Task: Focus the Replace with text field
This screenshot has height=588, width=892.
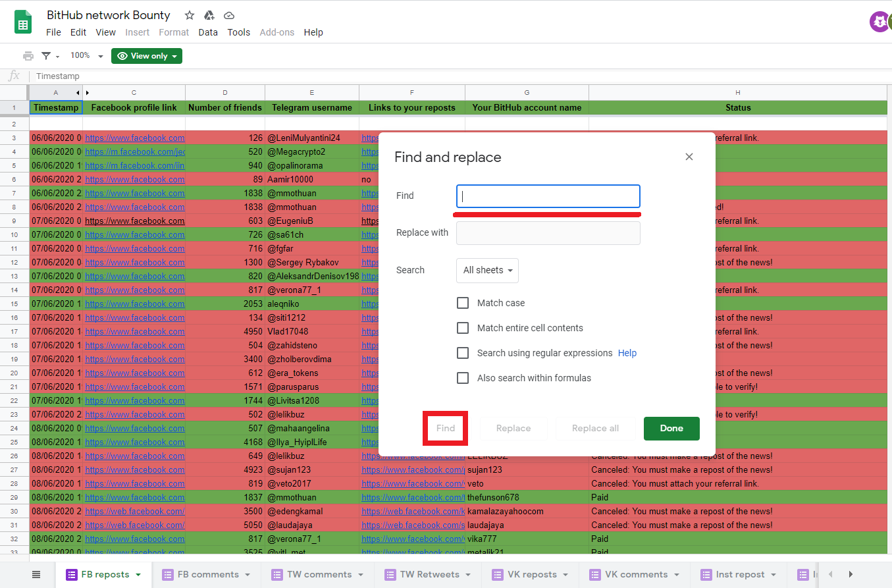Action: [x=548, y=233]
